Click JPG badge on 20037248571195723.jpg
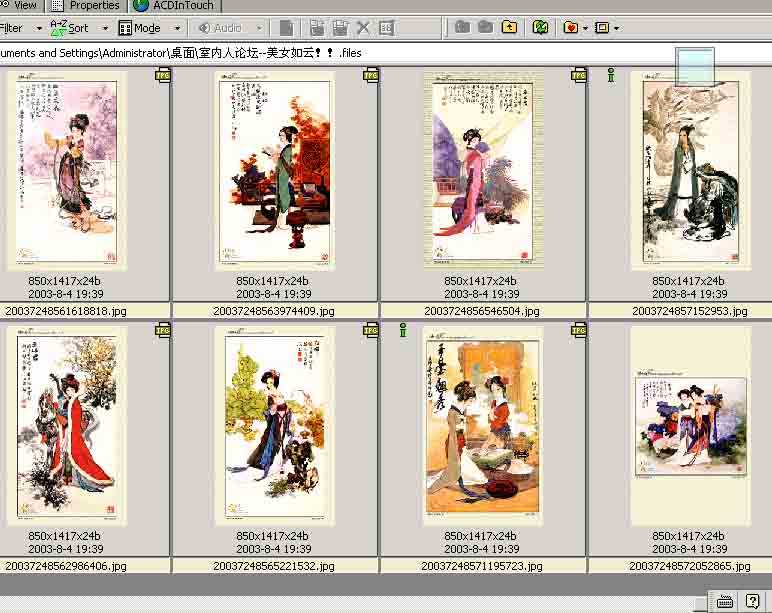 pos(579,330)
